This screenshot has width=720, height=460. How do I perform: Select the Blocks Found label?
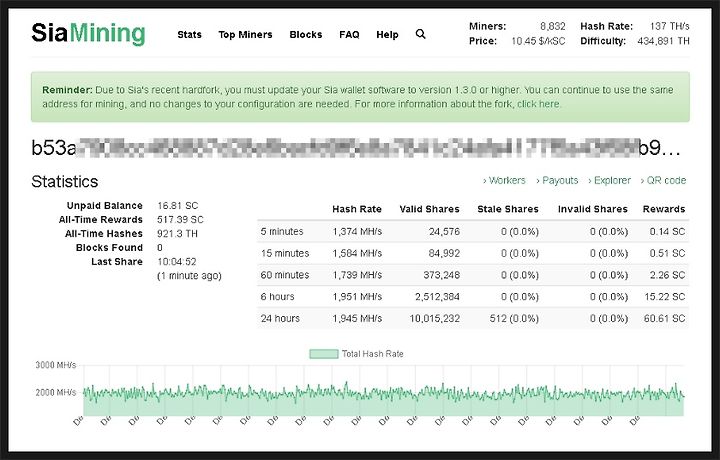pos(109,247)
